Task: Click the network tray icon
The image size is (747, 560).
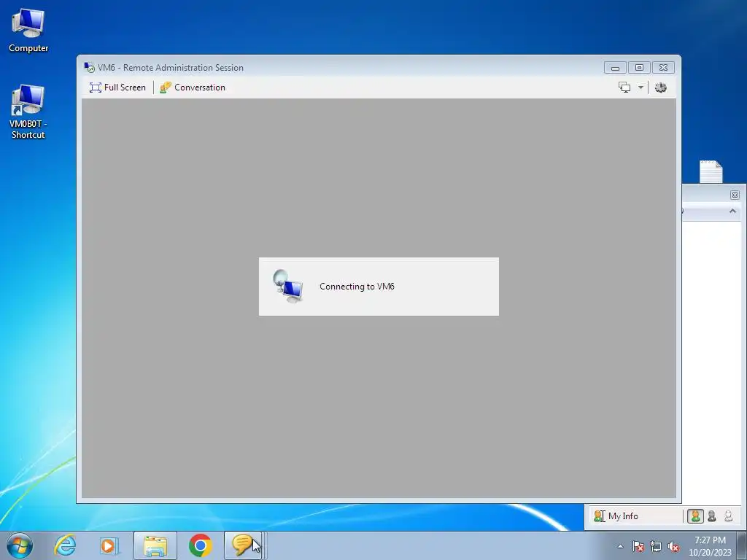Action: click(656, 546)
